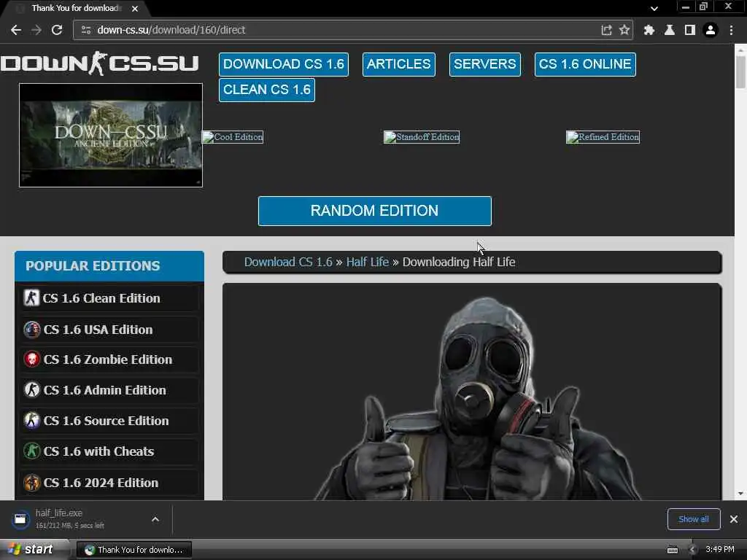
Task: Click Show all downloads button
Action: point(694,519)
